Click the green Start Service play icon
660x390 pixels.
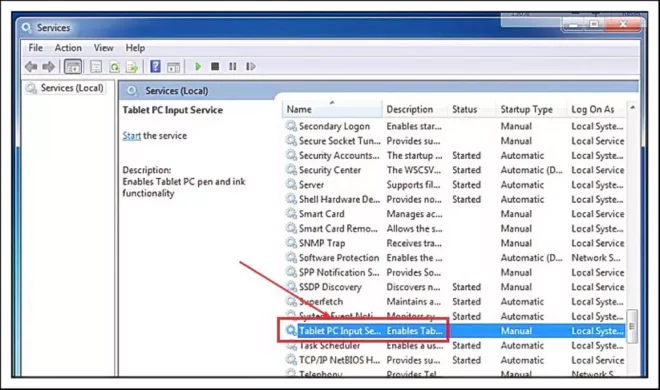tap(198, 66)
